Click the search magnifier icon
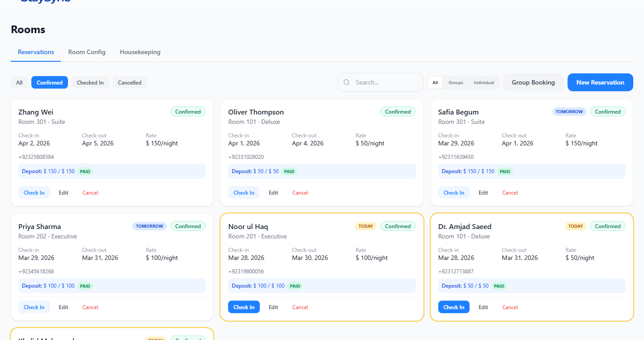Viewport: 644px width, 340px height. [347, 82]
